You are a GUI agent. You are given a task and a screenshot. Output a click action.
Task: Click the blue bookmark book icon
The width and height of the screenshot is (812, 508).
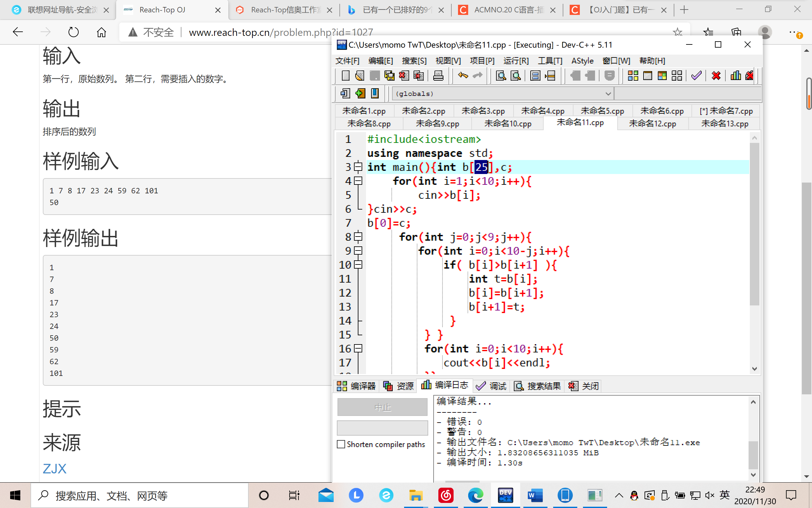coord(375,93)
